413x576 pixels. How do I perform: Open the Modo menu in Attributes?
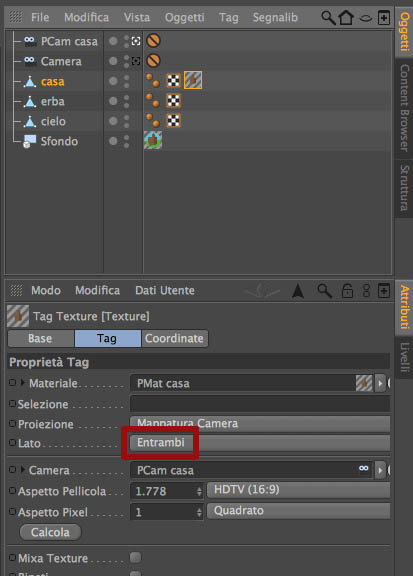pos(46,291)
